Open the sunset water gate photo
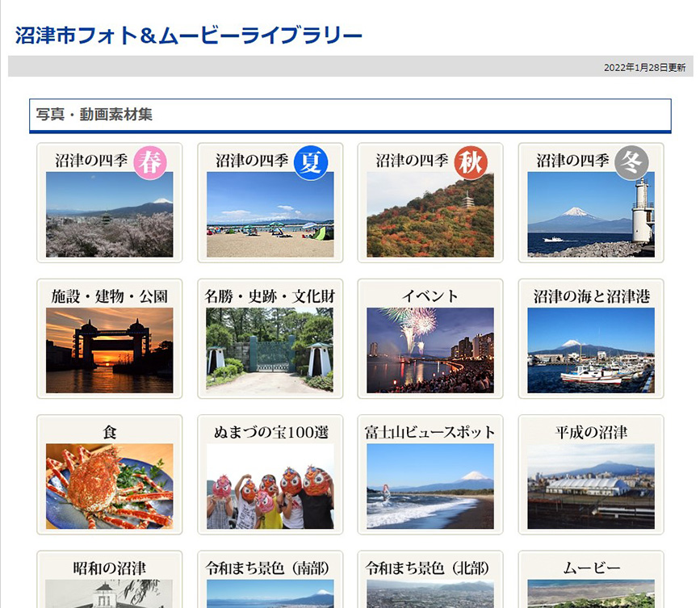Image resolution: width=700 pixels, height=608 pixels. (x=109, y=350)
